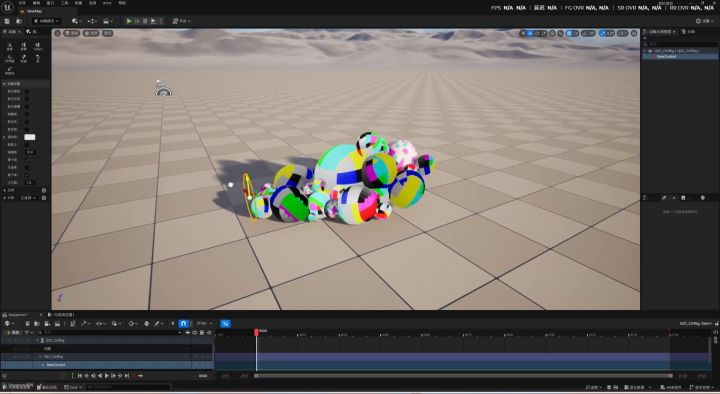Select the Tweens tool icon in the animation panel
Viewport: 720px width, 394px height.
tap(38, 46)
